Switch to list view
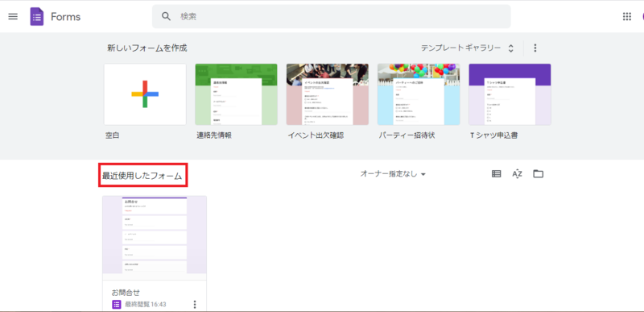Image resolution: width=644 pixels, height=312 pixels. coord(496,174)
